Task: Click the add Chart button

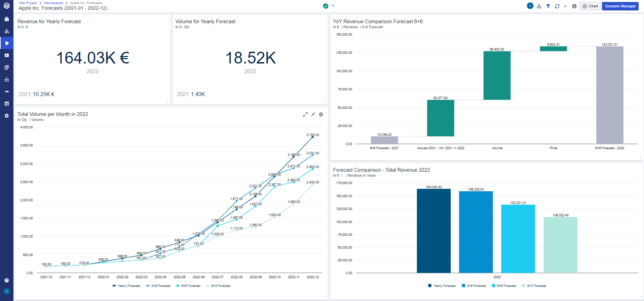Action: [x=590, y=6]
